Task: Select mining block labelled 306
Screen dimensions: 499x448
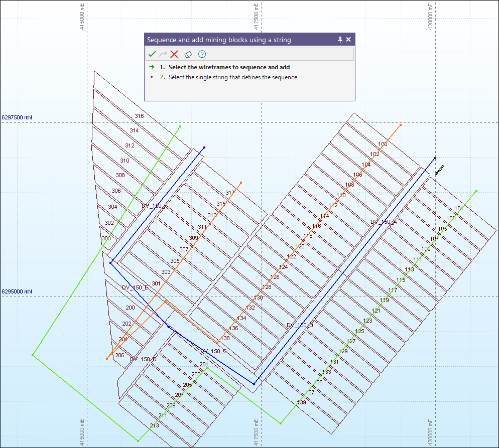Action: 116,191
